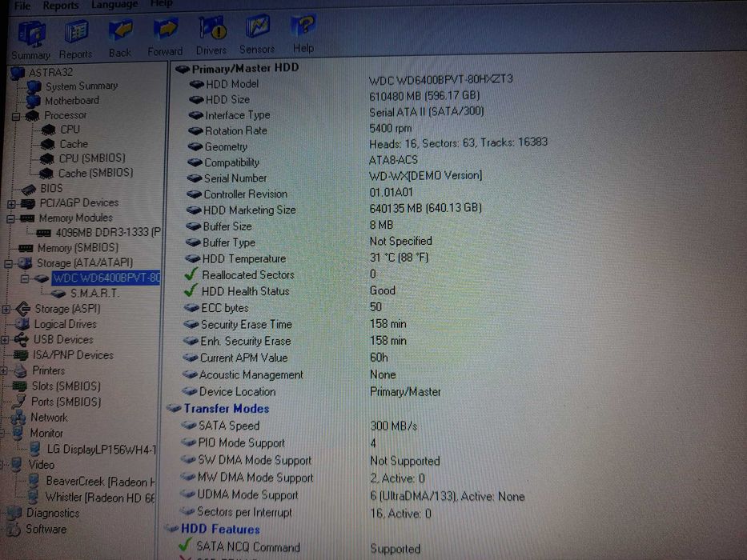Select Logical Drives in the tree
This screenshot has width=747, height=560.
(x=66, y=324)
